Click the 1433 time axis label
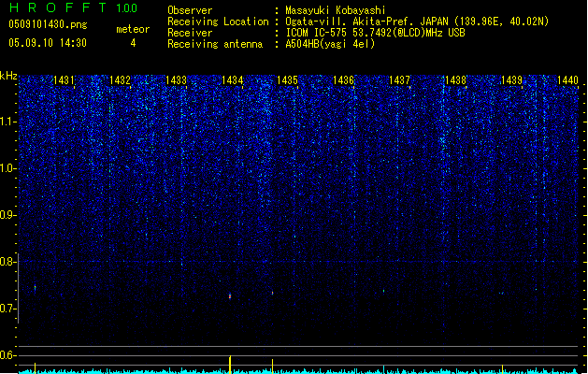Viewport: 588px width, 374px height. [x=176, y=80]
